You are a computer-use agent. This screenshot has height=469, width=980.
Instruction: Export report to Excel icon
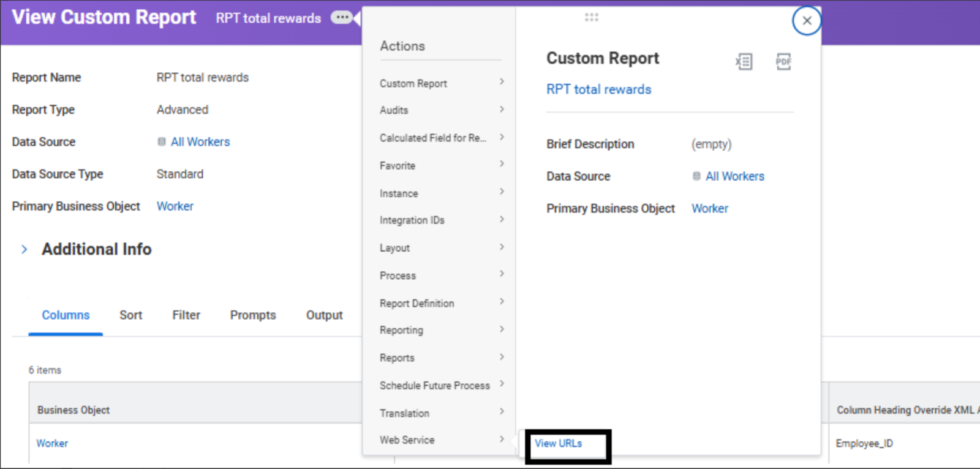(744, 61)
